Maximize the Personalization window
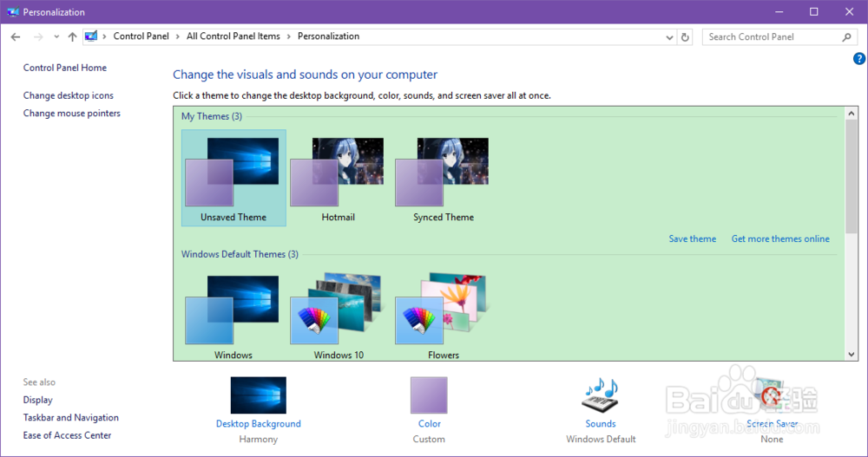The image size is (868, 457). pyautogui.click(x=814, y=11)
